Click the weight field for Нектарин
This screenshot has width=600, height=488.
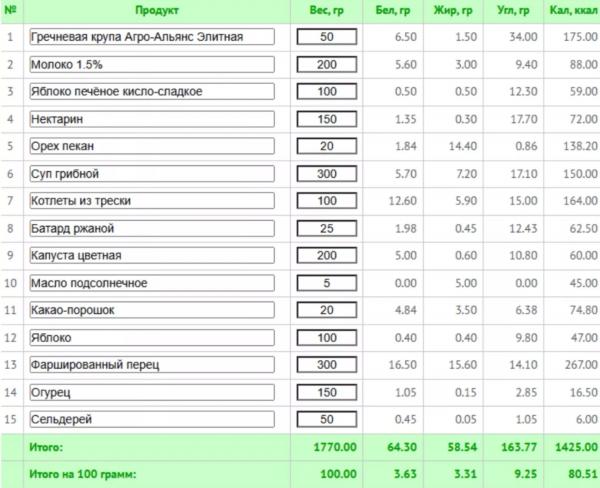click(x=327, y=119)
